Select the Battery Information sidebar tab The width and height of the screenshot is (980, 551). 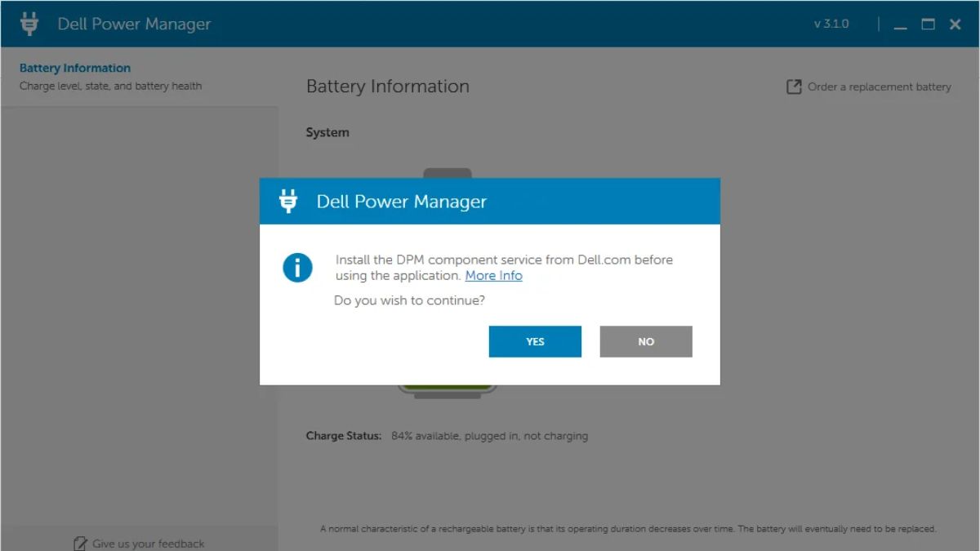click(139, 77)
